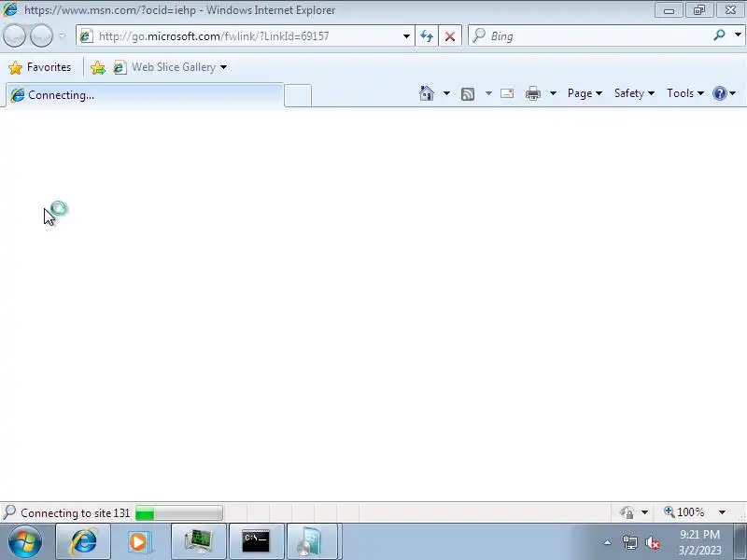This screenshot has width=747, height=560.
Task: Click the Show desktop strip
Action: point(740,541)
